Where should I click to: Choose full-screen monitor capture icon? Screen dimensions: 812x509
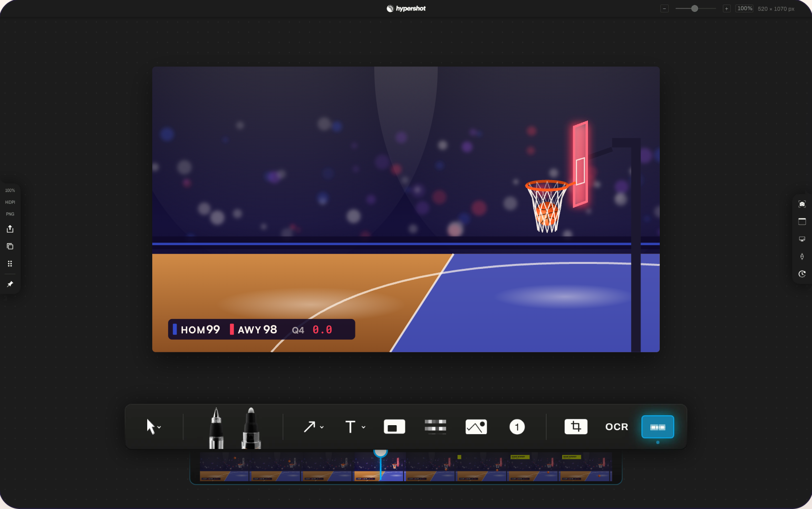pyautogui.click(x=802, y=239)
